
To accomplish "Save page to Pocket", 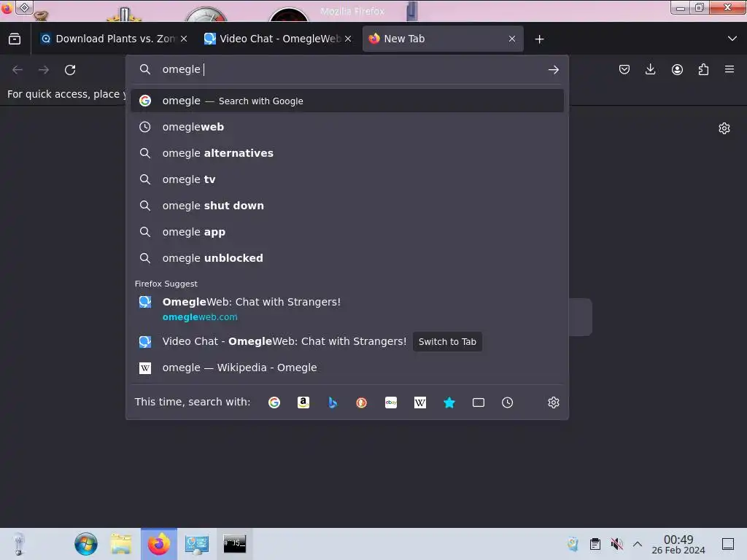I will (624, 69).
